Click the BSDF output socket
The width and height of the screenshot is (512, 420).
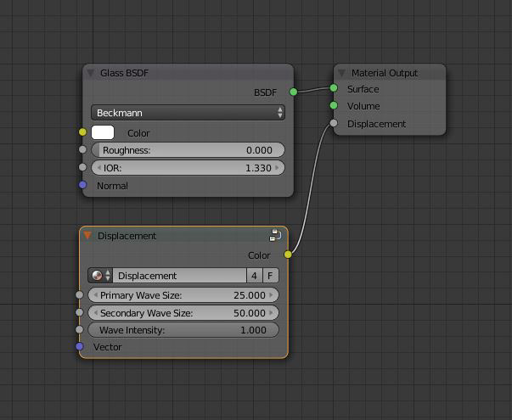[293, 92]
